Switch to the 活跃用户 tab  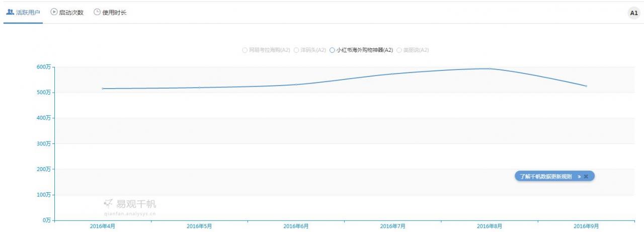point(23,13)
